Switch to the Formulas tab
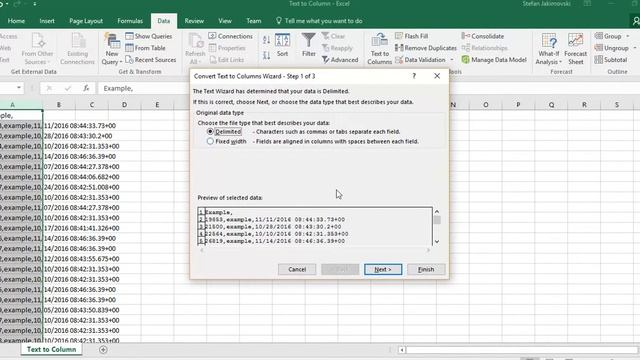This screenshot has width=640, height=360. (x=130, y=21)
